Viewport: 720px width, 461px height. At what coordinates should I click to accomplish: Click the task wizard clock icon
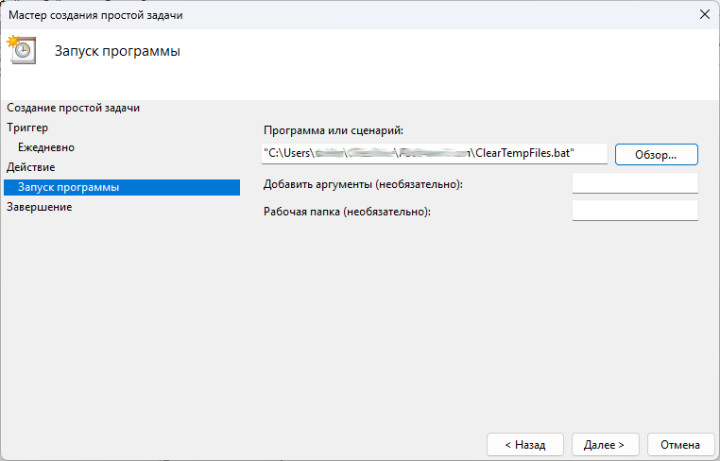click(x=22, y=51)
